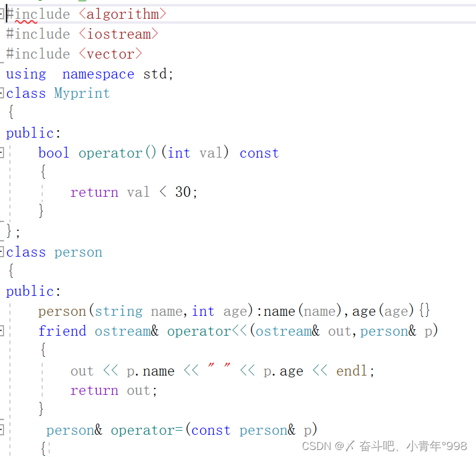The height and width of the screenshot is (457, 476).
Task: Click 'p.name' in the out statement
Action: click(x=151, y=371)
